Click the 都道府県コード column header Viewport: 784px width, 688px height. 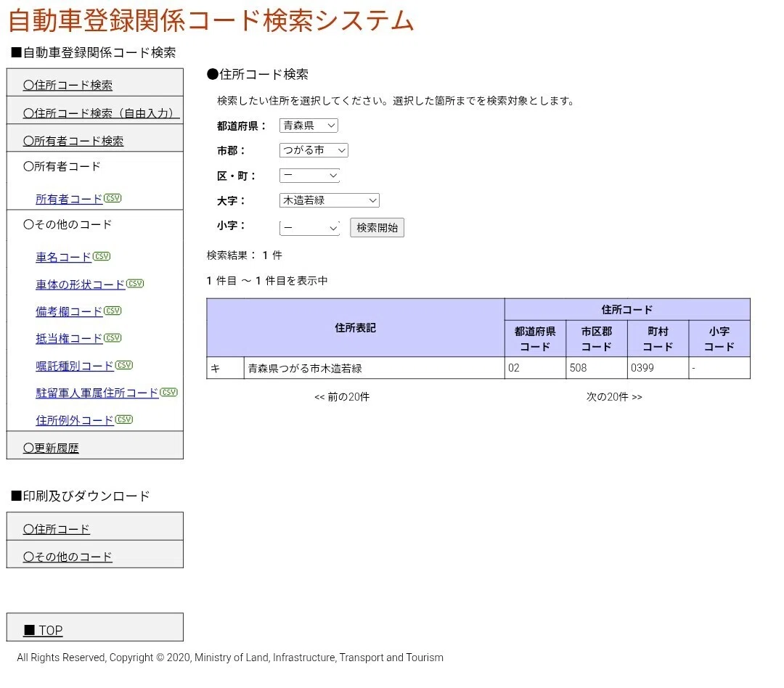(535, 338)
